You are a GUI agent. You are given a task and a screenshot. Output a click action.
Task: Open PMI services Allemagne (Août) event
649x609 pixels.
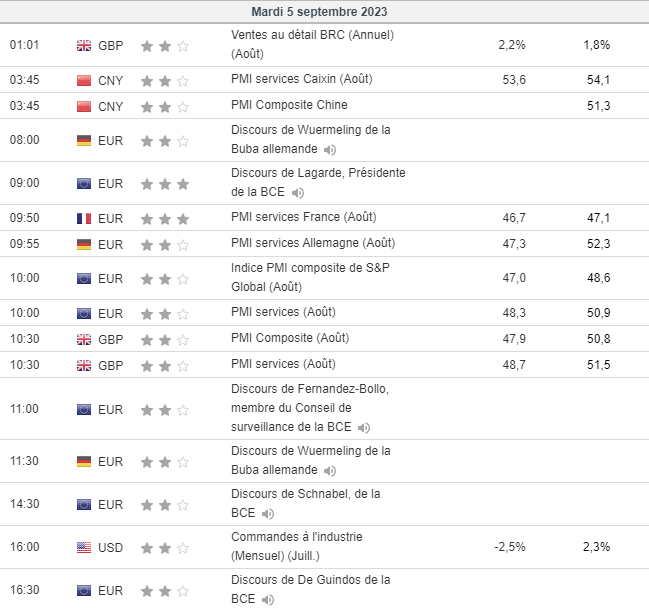[312, 243]
